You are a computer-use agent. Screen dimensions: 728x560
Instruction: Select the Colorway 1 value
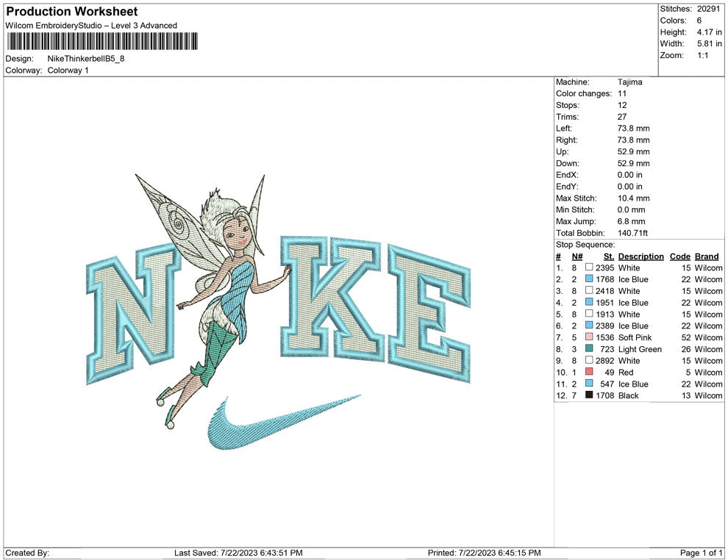click(68, 71)
